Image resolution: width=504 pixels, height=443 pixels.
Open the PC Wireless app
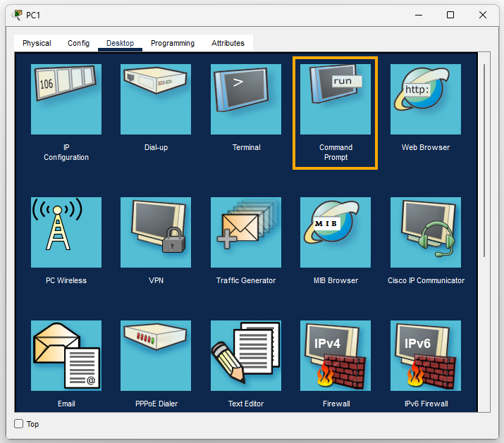[66, 232]
